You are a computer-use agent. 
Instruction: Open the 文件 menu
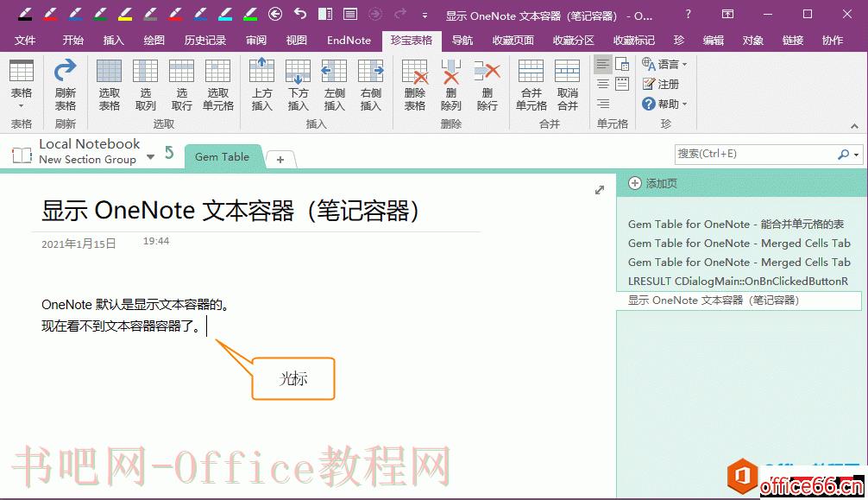click(25, 40)
